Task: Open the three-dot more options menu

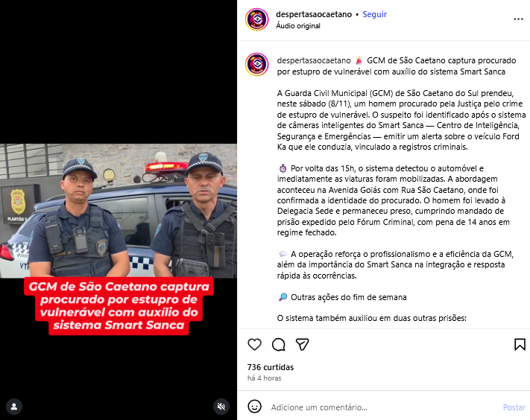Action: (x=518, y=19)
